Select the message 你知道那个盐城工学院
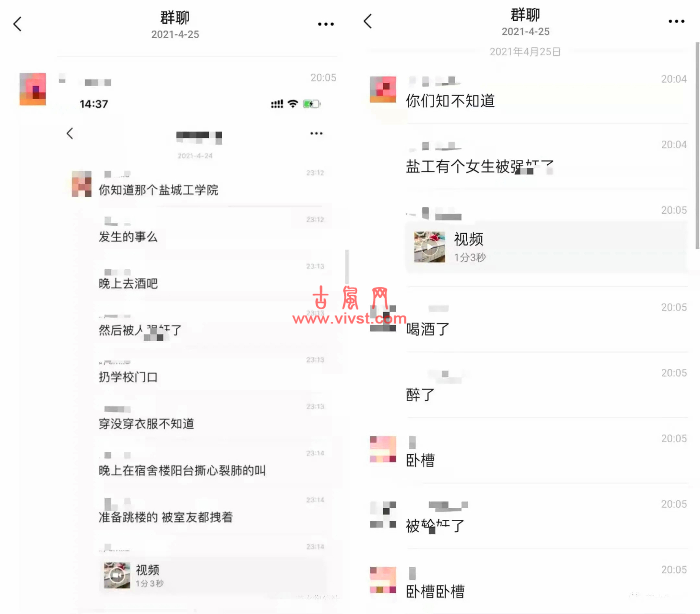This screenshot has height=614, width=700. (158, 190)
